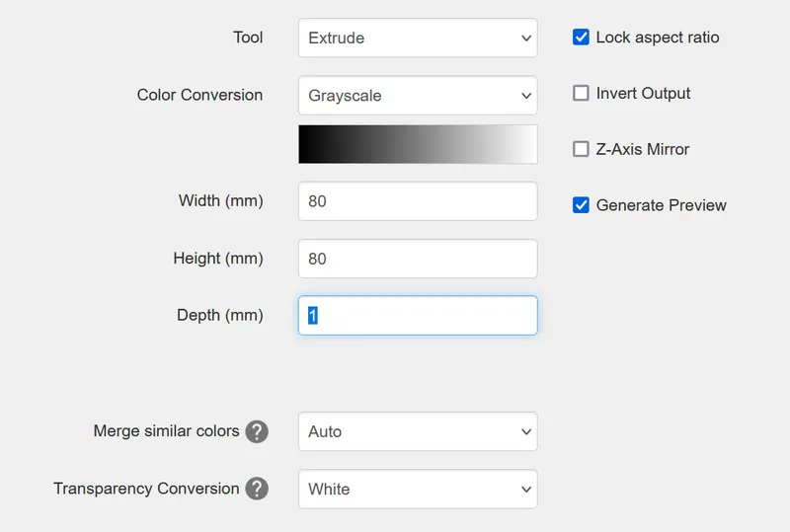790x532 pixels.
Task: Open the Tool dropdown showing Extrude
Action: (418, 38)
